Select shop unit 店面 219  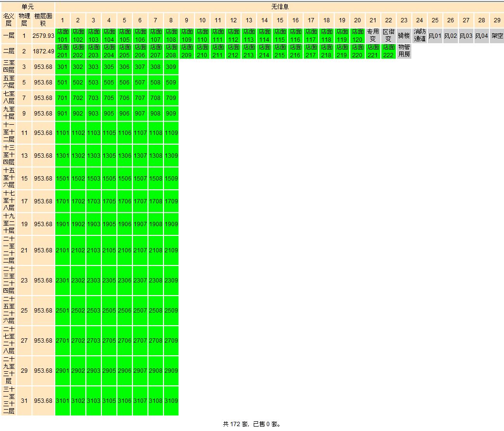(x=341, y=51)
